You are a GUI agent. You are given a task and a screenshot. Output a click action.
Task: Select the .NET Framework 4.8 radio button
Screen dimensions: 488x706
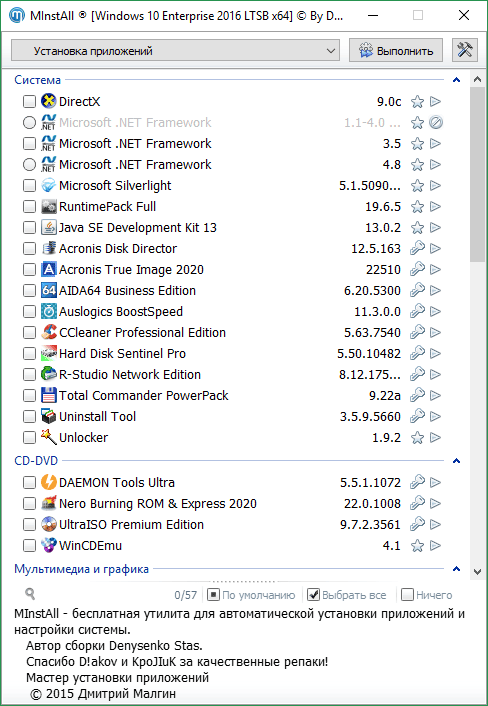29,164
